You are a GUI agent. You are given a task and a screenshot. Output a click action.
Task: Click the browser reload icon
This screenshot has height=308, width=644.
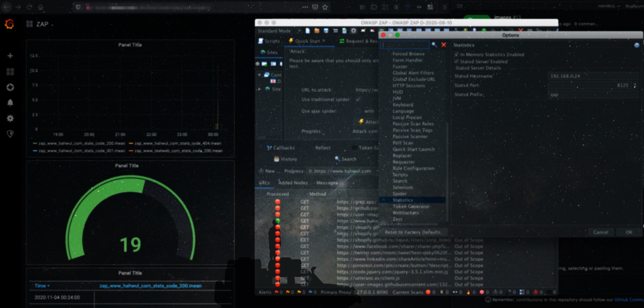pyautogui.click(x=29, y=7)
